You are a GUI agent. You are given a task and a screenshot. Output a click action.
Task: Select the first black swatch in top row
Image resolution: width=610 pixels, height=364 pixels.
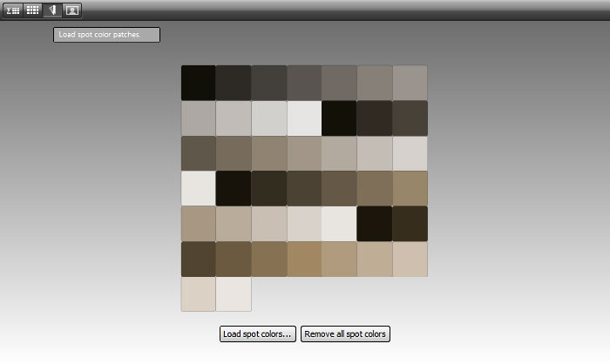click(199, 83)
